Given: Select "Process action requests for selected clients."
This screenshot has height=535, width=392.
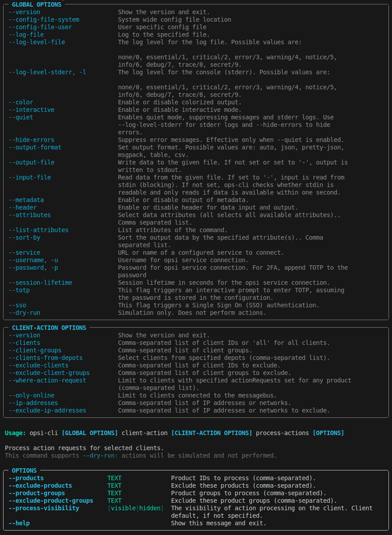Looking at the screenshot, I should pos(84,448).
